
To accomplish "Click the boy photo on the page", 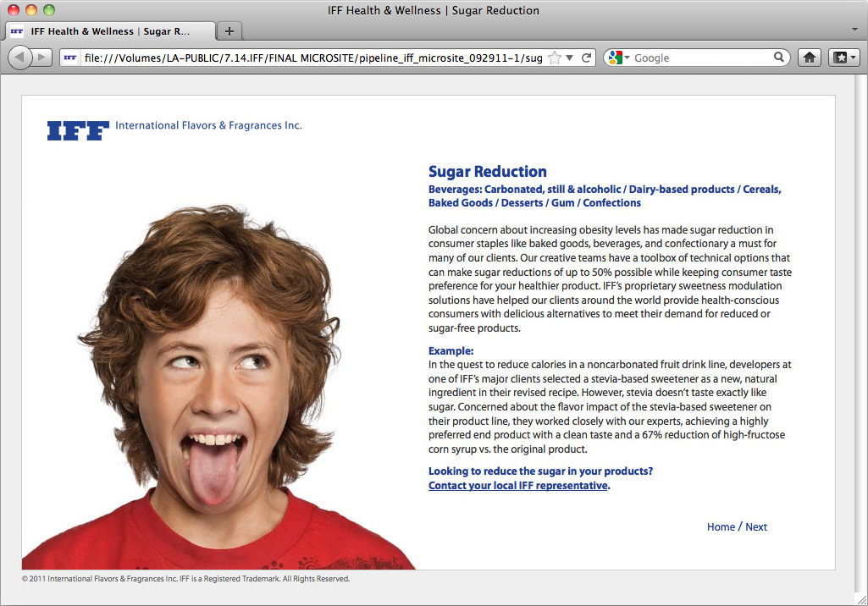I will pos(217,388).
